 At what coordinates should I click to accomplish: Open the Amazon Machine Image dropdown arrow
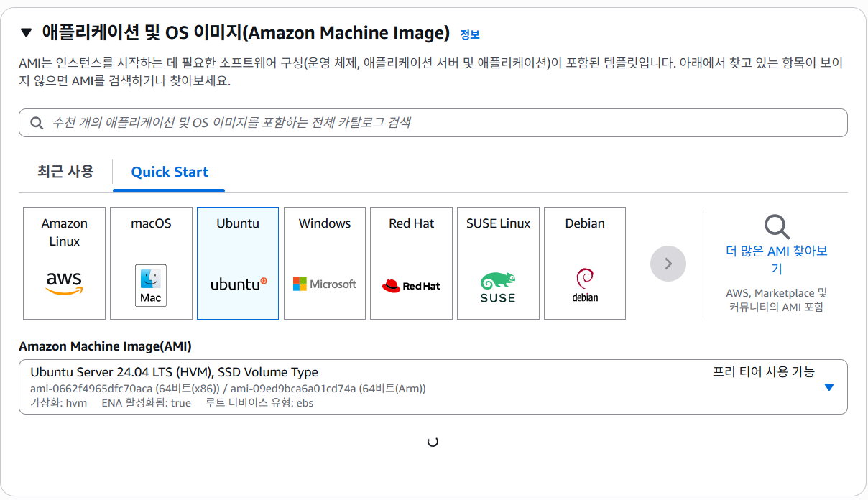829,387
